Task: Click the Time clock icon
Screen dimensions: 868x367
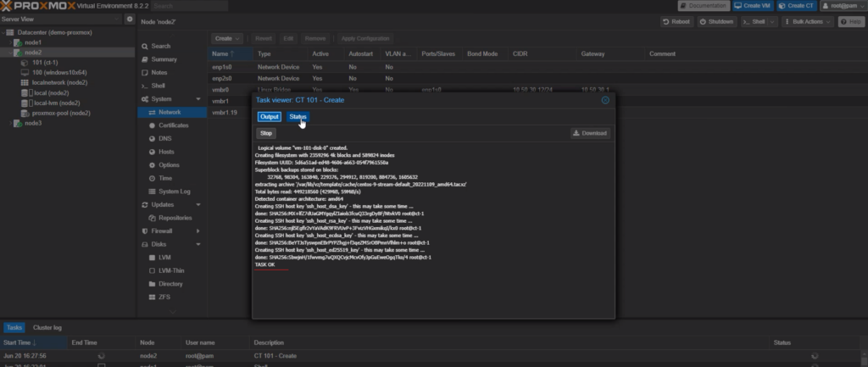Action: [153, 178]
